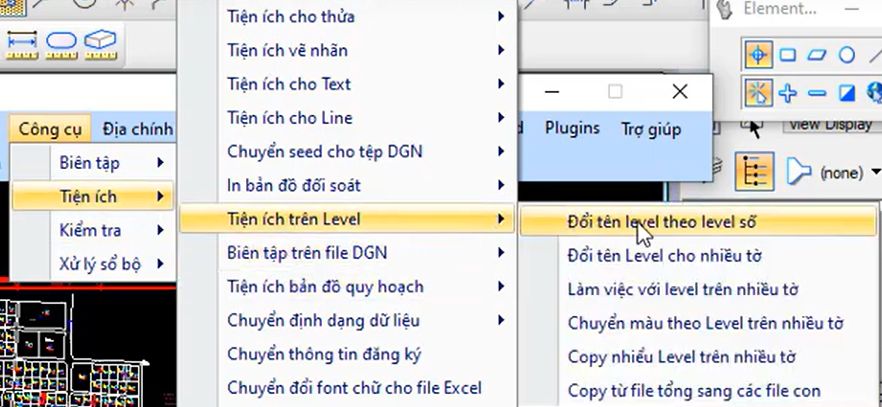Expand In bản đồ đối soát submenu
882x407 pixels.
click(x=346, y=185)
